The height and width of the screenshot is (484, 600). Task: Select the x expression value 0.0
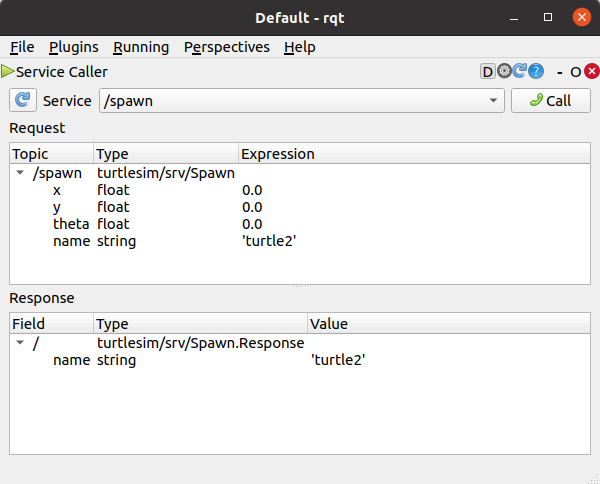(252, 190)
